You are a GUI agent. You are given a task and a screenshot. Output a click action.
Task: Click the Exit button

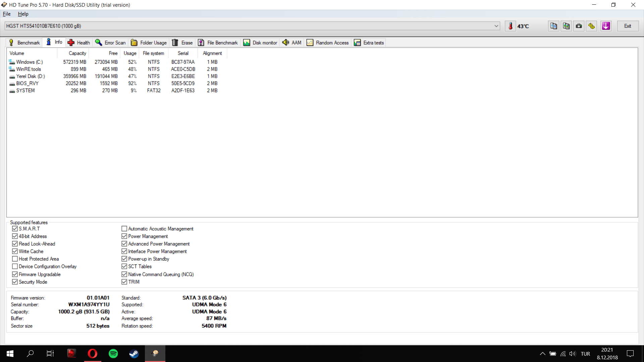[x=628, y=26]
